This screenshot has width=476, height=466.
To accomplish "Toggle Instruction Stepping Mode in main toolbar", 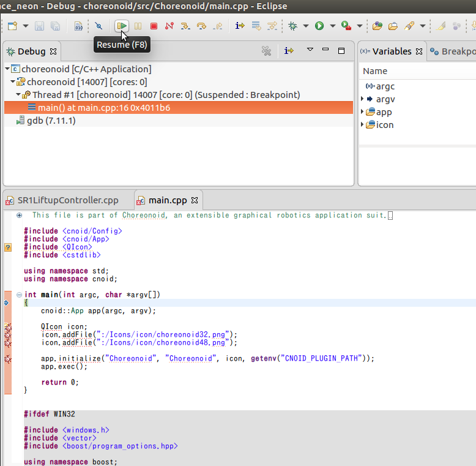I will [x=240, y=26].
